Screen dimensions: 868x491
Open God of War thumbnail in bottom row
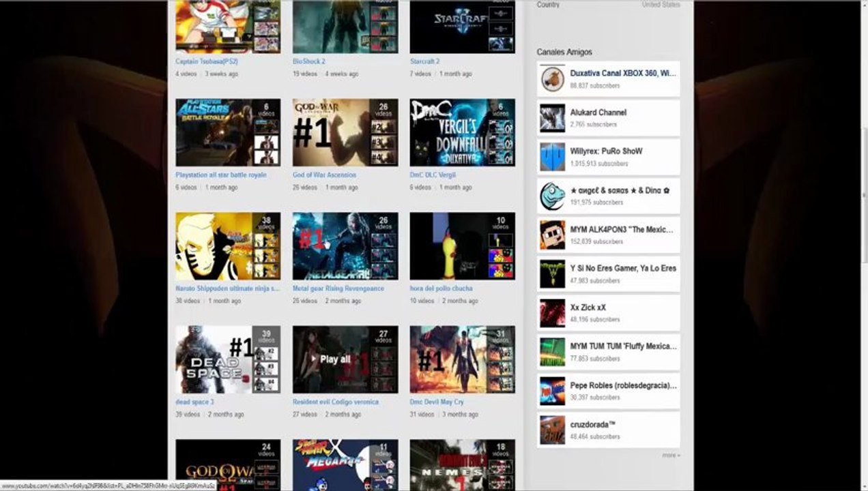(x=228, y=465)
